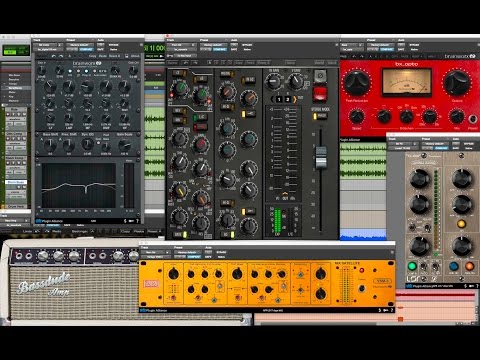
Task: Toggle the red switch under the first orange rack knob
Action: (x=173, y=297)
